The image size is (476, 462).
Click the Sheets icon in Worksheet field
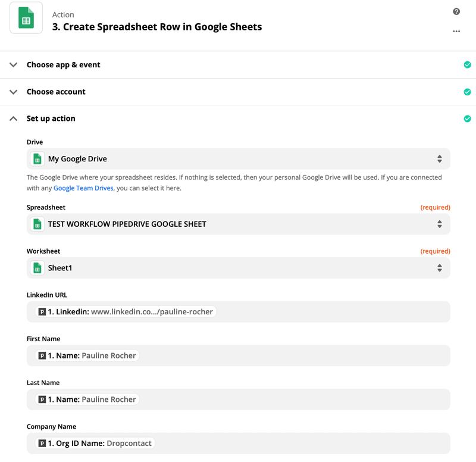[37, 268]
